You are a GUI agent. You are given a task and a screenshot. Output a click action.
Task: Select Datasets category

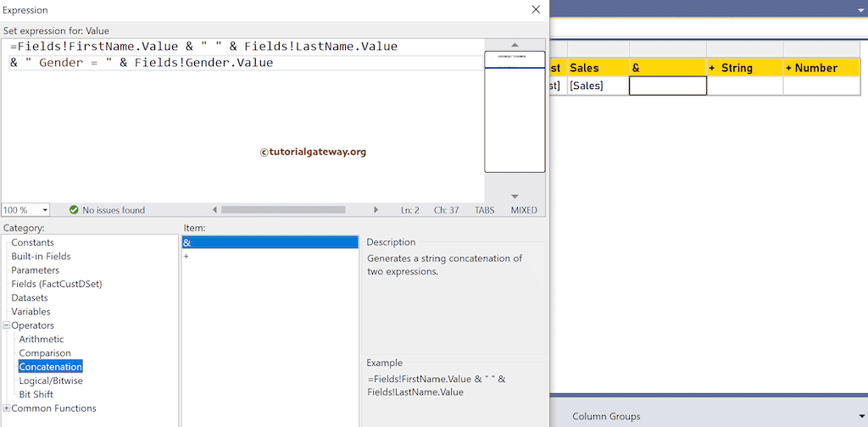(30, 297)
